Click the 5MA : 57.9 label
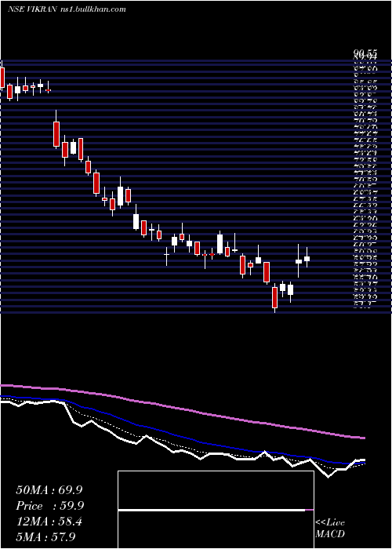This screenshot has height=549, width=392. pyautogui.click(x=45, y=537)
